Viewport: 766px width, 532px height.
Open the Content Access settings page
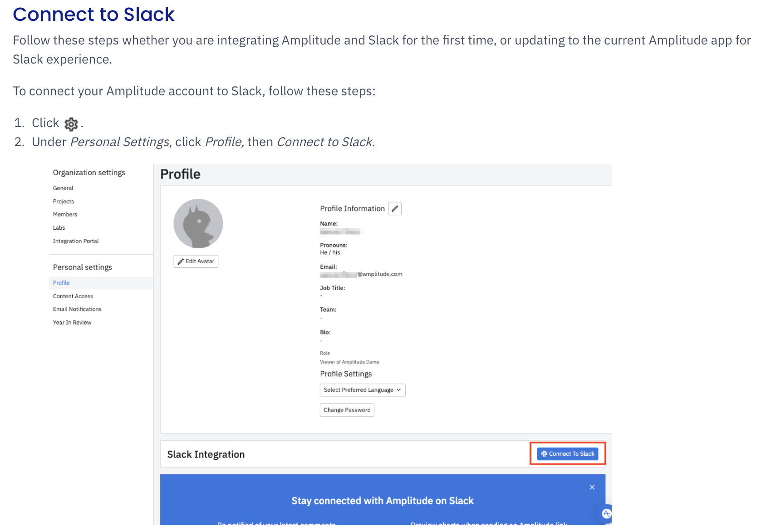click(x=73, y=296)
